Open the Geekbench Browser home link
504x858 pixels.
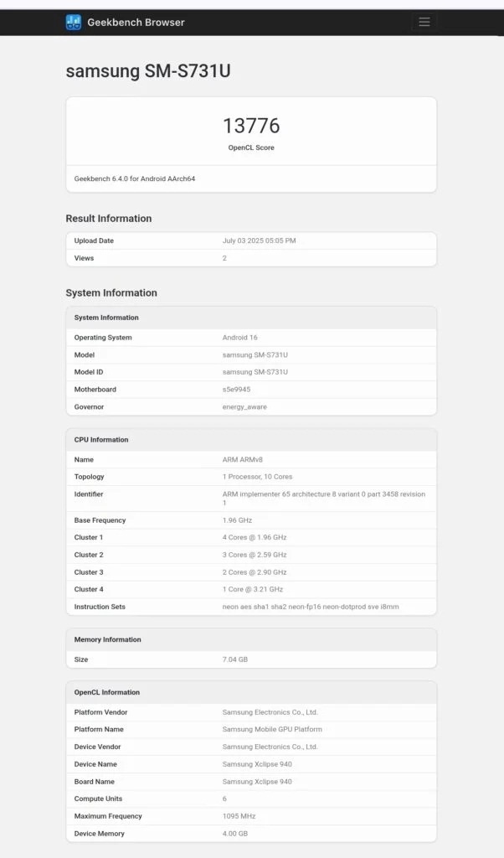(x=136, y=23)
